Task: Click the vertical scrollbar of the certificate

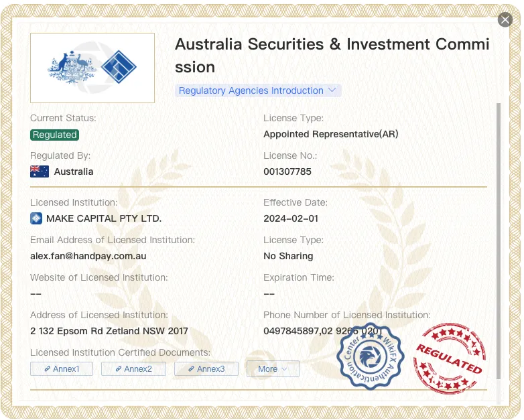Action: [499, 241]
